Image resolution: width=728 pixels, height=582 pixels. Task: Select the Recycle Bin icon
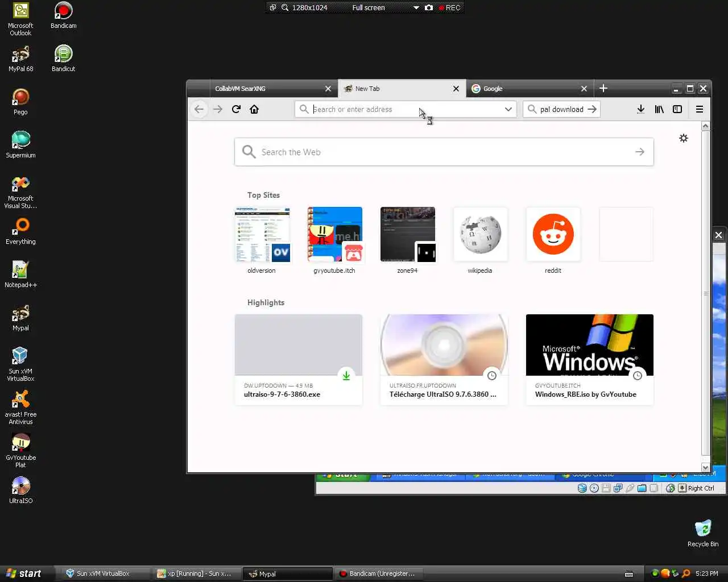tap(703, 534)
